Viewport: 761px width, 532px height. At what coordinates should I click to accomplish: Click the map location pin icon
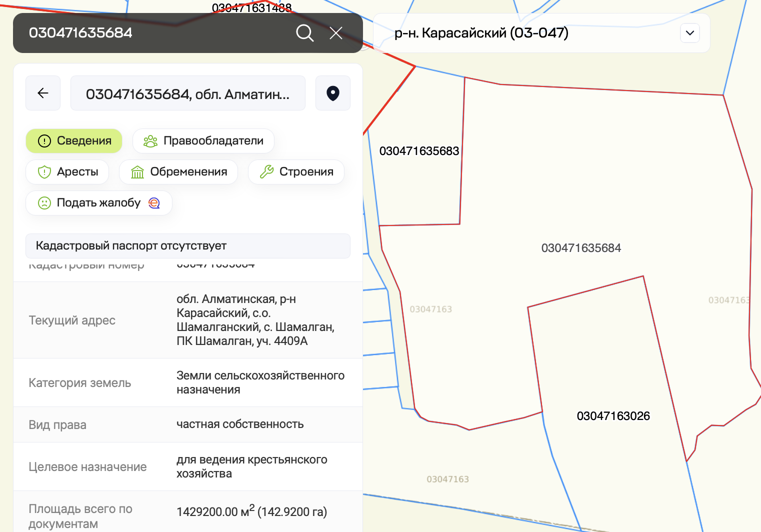point(333,93)
